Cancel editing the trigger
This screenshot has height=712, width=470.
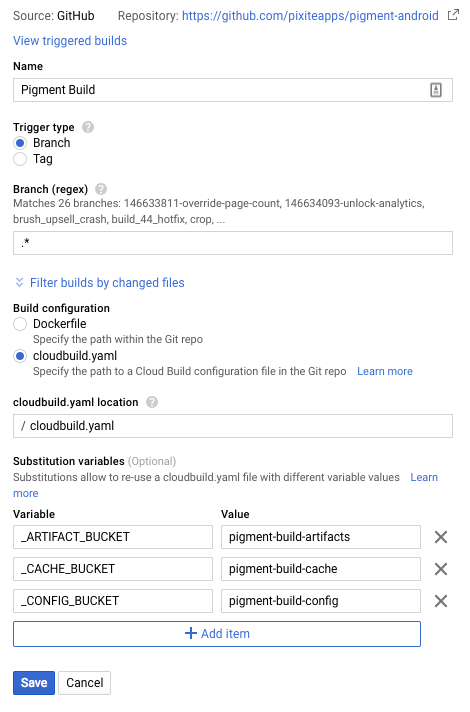coord(84,683)
